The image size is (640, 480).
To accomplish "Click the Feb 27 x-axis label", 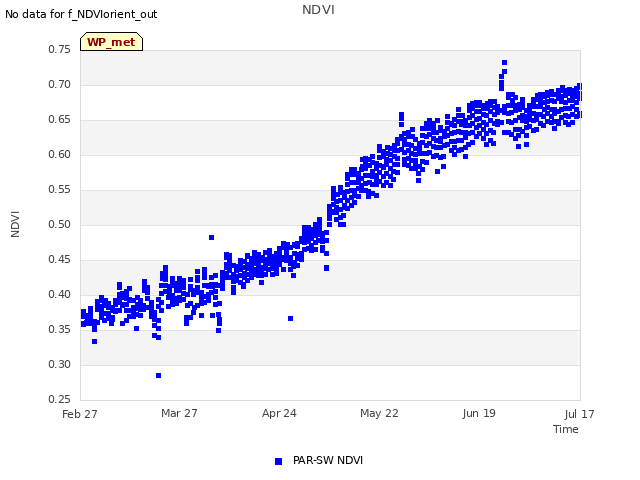I will [x=80, y=414].
